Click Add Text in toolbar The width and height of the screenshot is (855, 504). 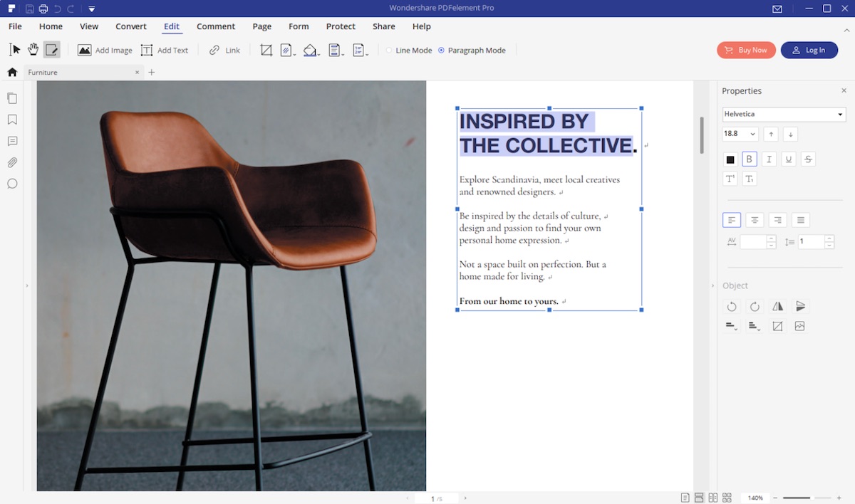(165, 51)
